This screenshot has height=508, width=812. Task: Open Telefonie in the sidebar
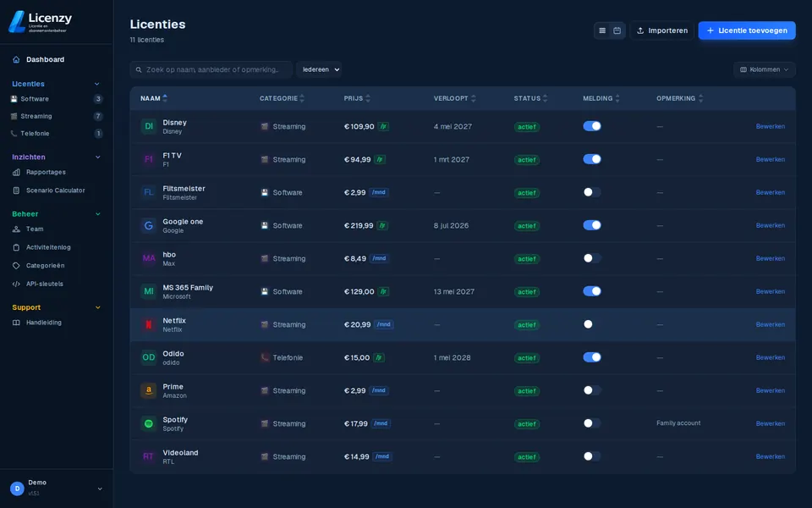click(56, 134)
